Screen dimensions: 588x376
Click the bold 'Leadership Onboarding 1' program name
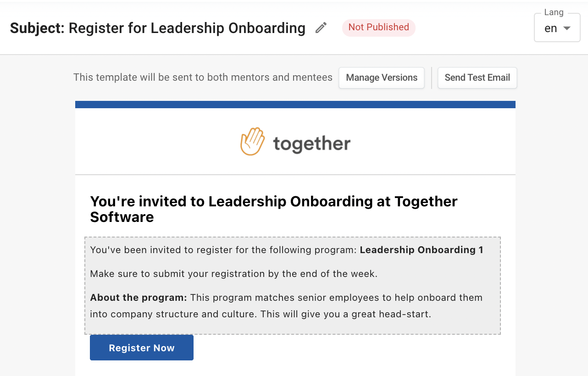point(422,250)
